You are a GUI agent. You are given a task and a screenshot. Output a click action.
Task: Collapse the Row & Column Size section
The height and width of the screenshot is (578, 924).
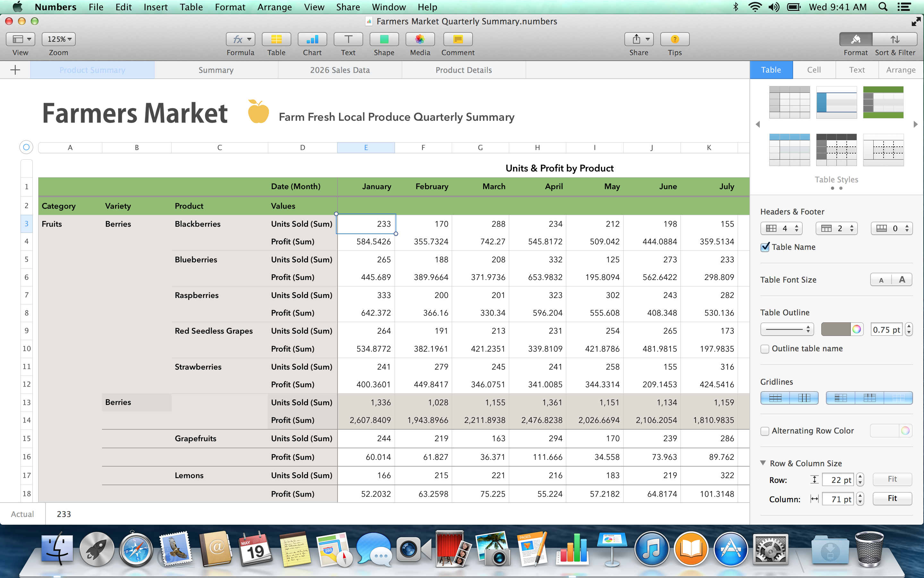[x=763, y=463]
